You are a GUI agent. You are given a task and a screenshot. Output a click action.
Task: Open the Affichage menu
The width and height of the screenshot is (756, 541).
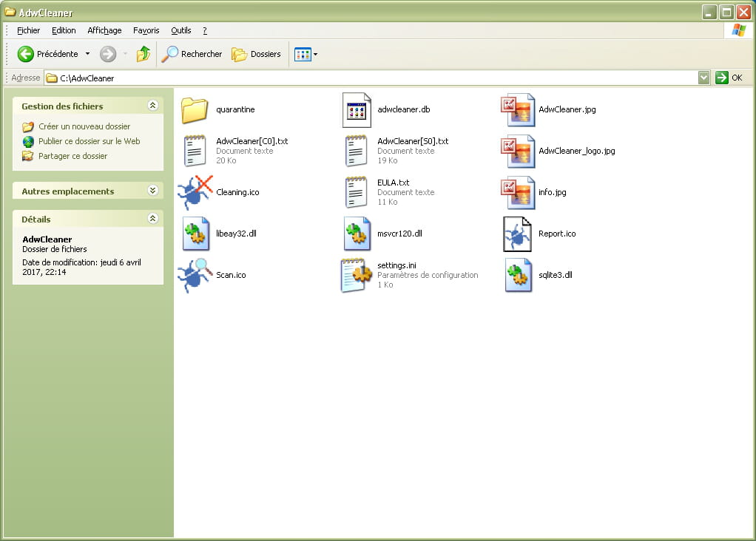104,30
